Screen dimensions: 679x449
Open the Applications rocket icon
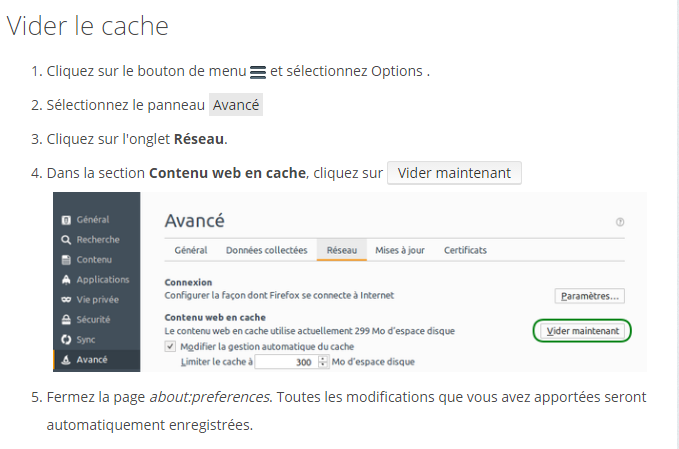click(x=66, y=280)
